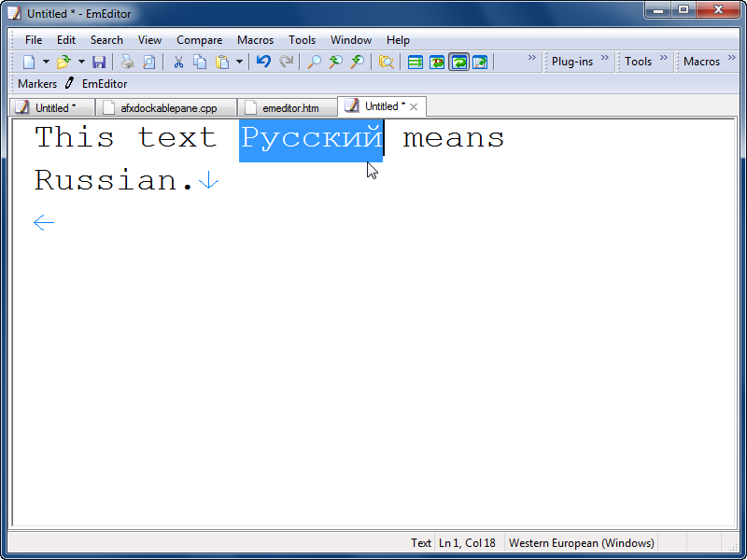Open the Search menu
The image size is (747, 560).
(106, 40)
